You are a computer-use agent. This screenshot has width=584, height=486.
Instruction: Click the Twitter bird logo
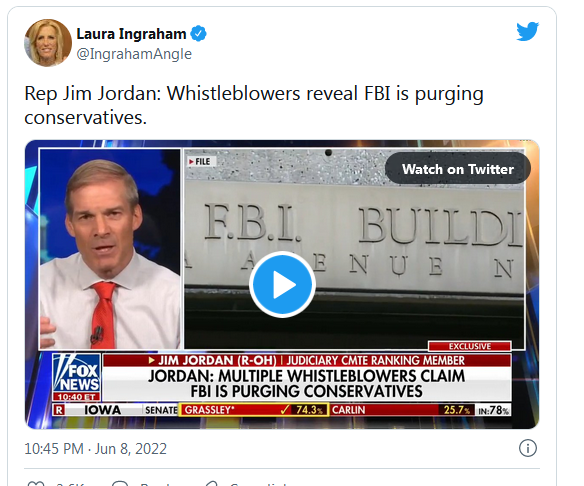tap(527, 31)
